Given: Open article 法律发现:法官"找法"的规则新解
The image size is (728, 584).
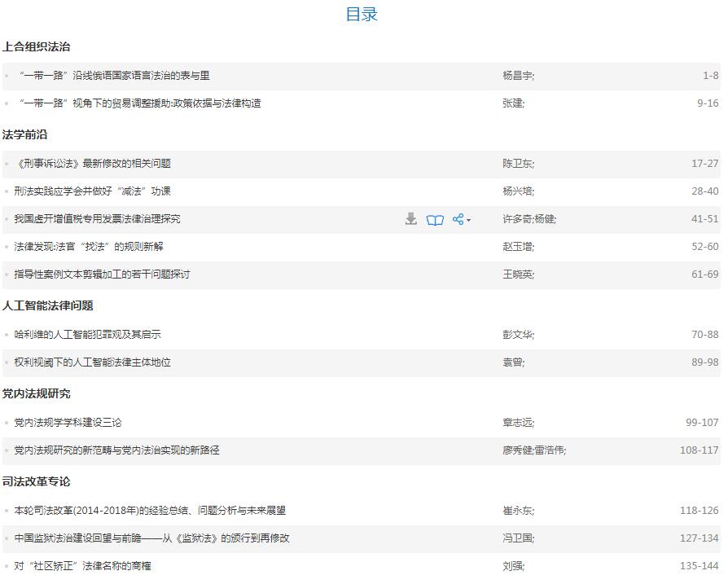Looking at the screenshot, I should (x=88, y=247).
